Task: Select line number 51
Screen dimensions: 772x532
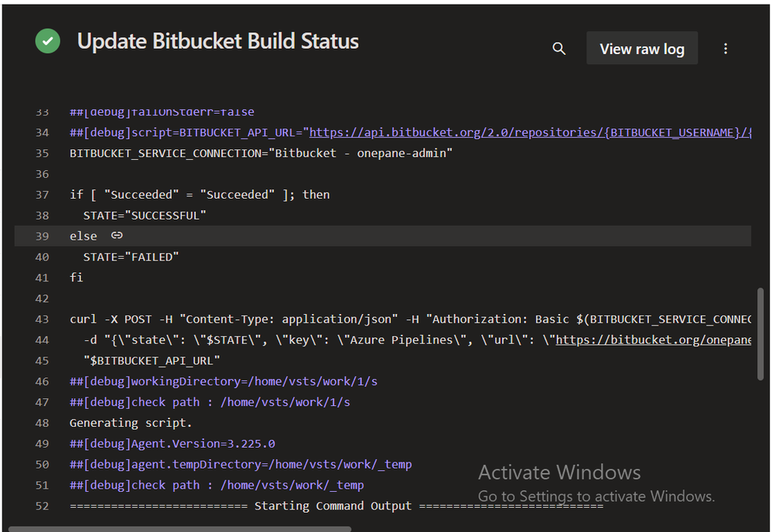Action: pyautogui.click(x=43, y=486)
